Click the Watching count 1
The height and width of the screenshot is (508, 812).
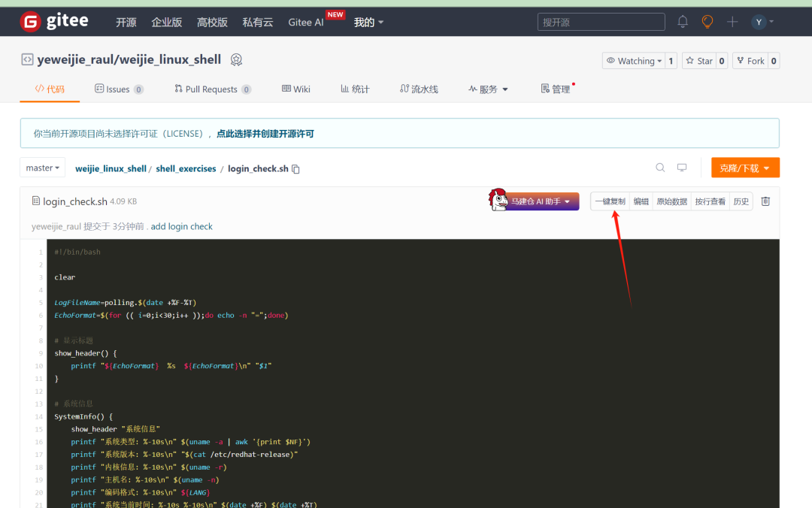(x=671, y=61)
